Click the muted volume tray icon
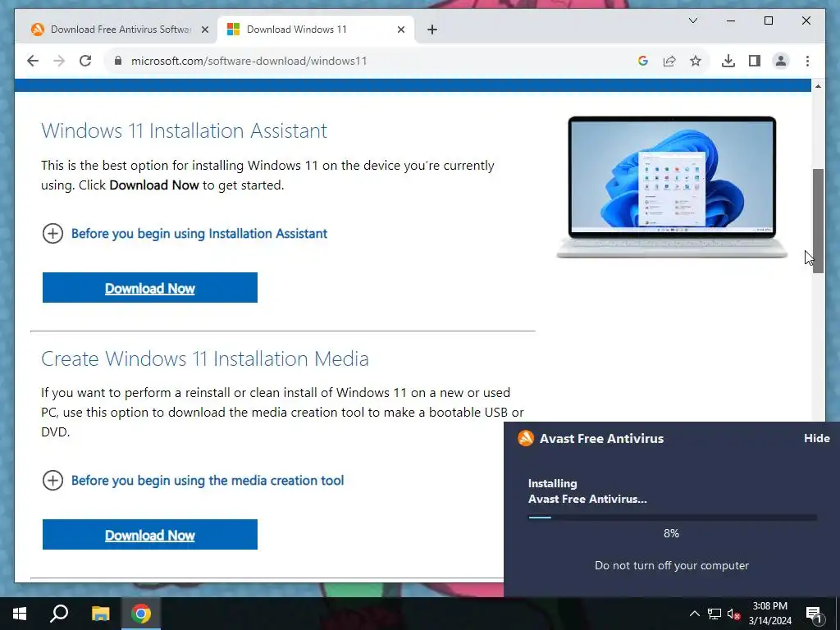840x630 pixels. [733, 614]
